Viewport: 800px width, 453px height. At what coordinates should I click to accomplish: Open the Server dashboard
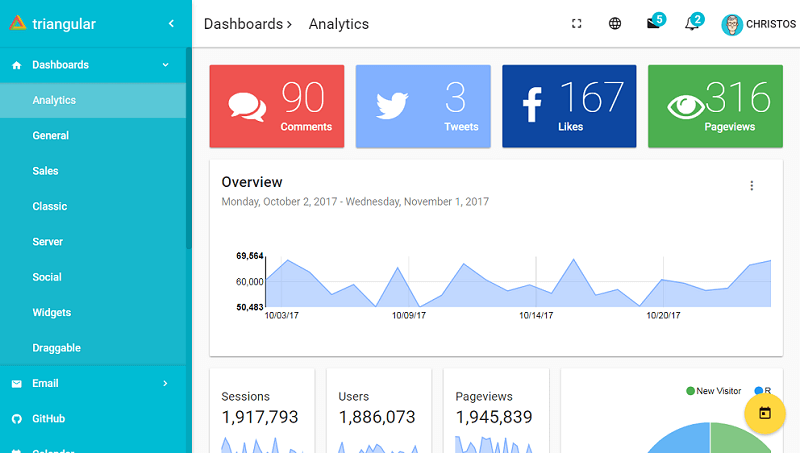pyautogui.click(x=93, y=242)
